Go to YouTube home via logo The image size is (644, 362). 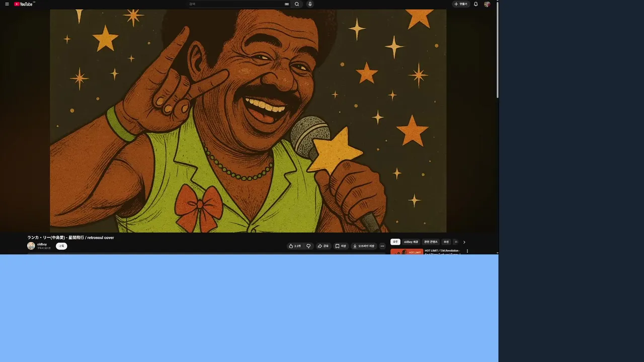(24, 4)
